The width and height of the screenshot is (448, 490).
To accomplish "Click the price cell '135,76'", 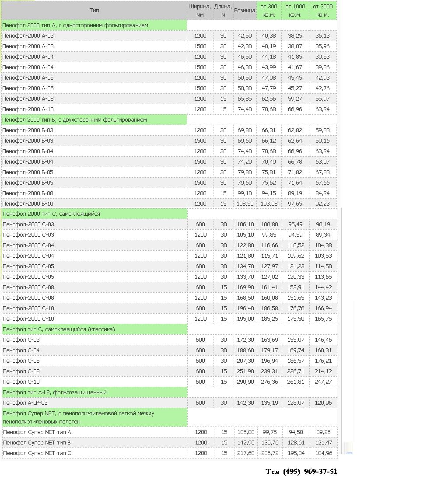I will tap(269, 442).
